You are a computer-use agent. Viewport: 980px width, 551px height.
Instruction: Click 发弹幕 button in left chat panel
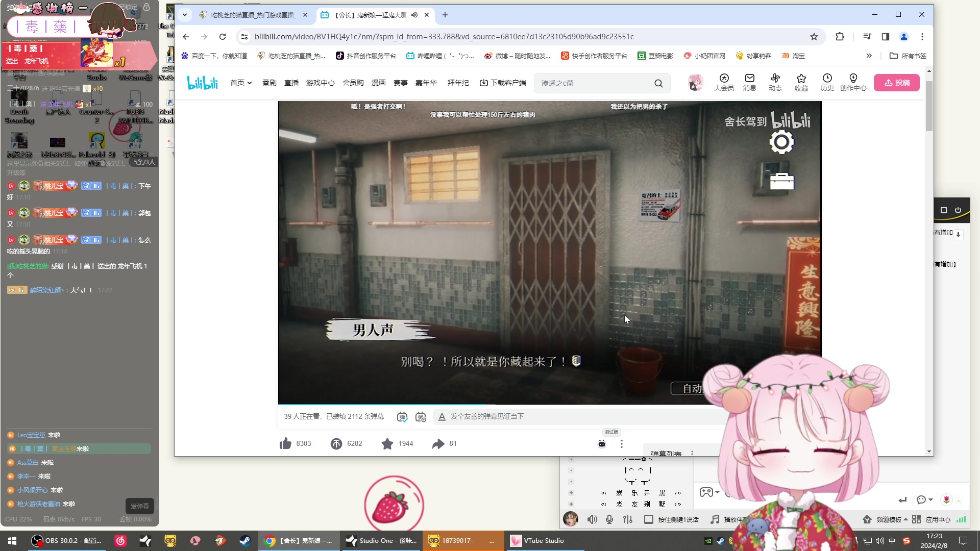click(140, 506)
